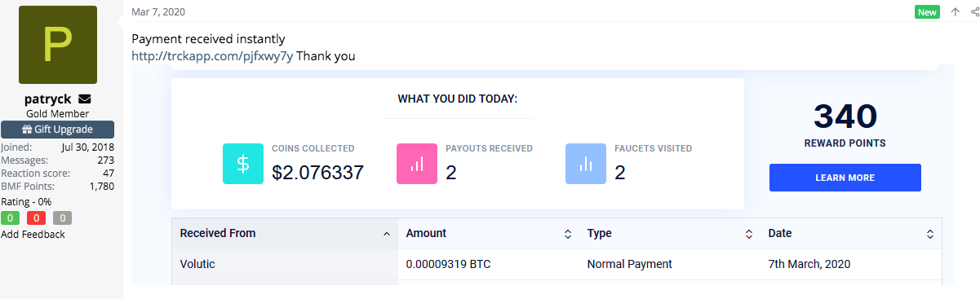
Task: Click the Gift Upgrade button
Action: tap(57, 130)
